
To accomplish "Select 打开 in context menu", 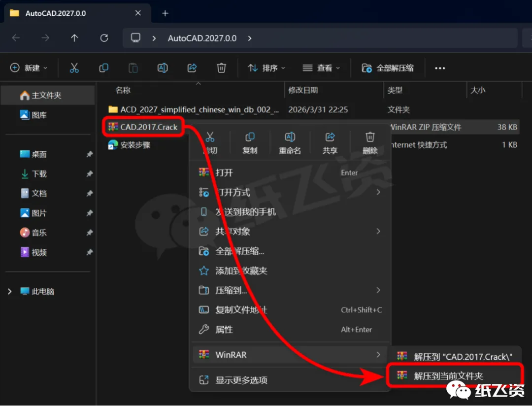I will (x=291, y=172).
